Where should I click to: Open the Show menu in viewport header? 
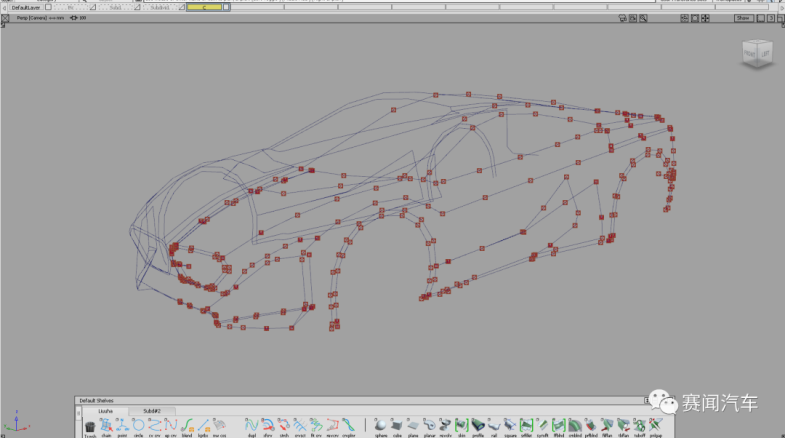coord(743,18)
